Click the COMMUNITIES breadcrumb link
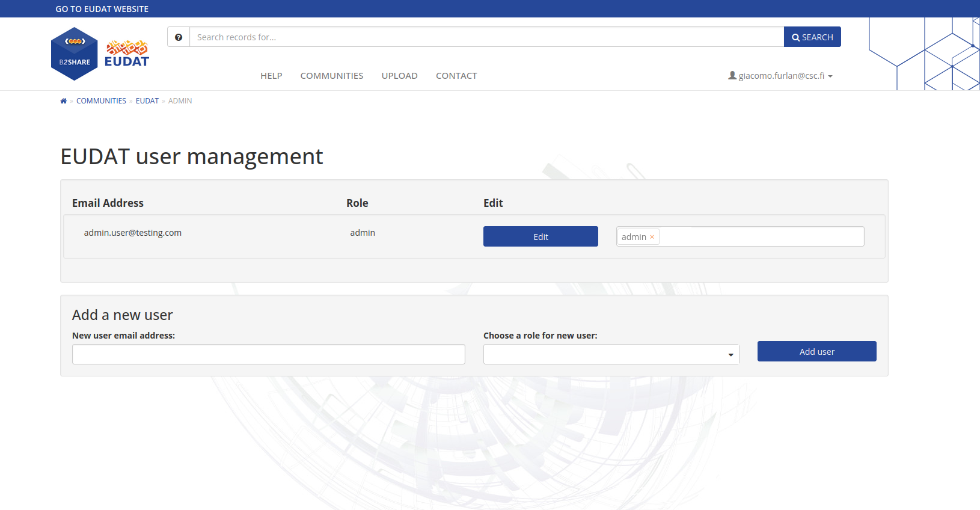This screenshot has height=510, width=980. tap(101, 101)
